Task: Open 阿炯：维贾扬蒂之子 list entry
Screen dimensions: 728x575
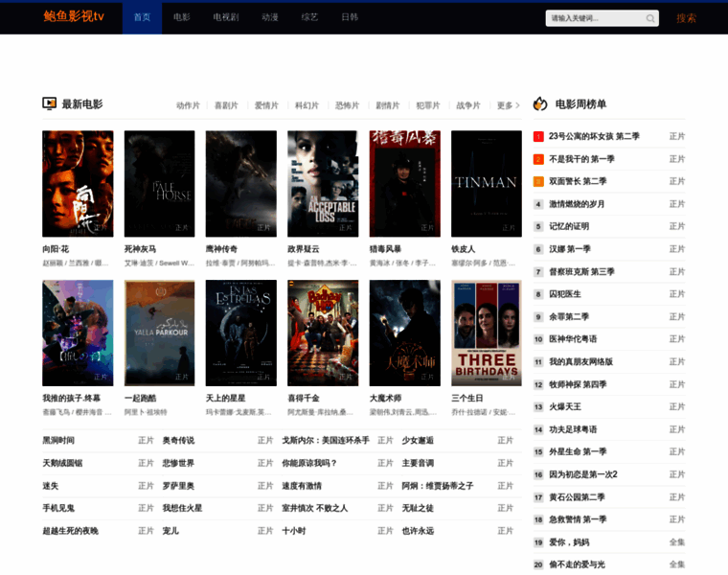Action: pos(438,486)
